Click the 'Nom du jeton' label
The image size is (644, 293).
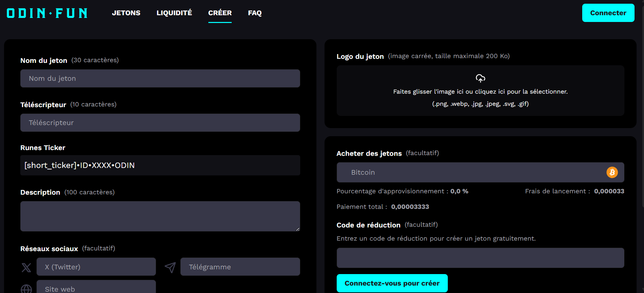(x=44, y=60)
